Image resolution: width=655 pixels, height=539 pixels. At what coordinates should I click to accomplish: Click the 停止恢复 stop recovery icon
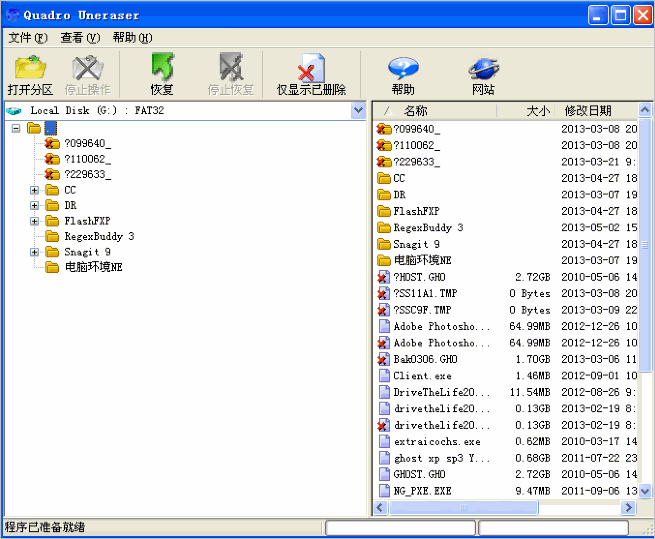[x=231, y=66]
